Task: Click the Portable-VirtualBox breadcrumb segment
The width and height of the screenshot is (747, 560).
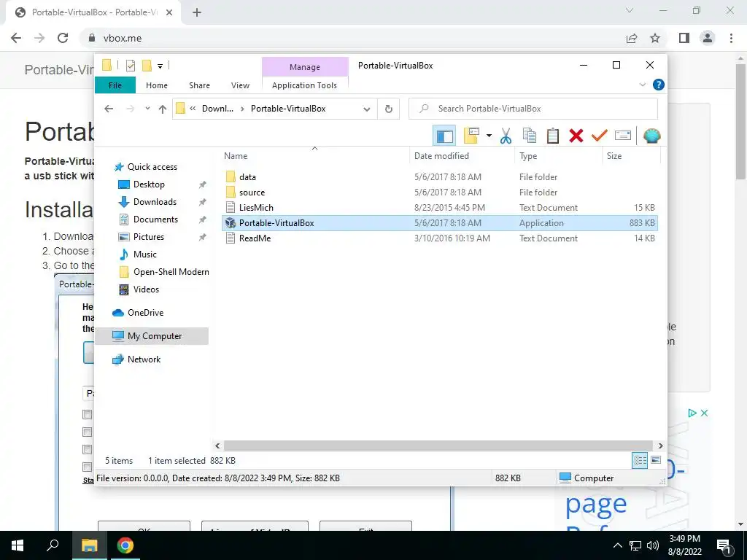Action: click(288, 109)
